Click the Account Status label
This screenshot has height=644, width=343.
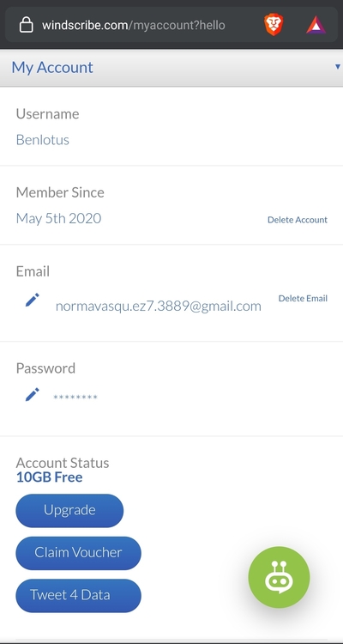pos(63,463)
